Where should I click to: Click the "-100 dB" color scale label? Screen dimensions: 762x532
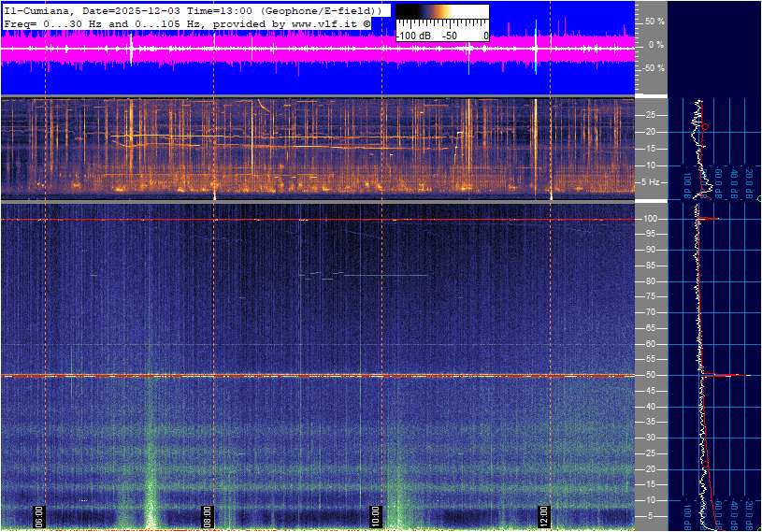412,36
